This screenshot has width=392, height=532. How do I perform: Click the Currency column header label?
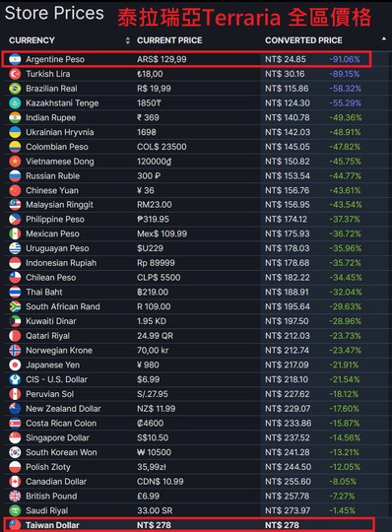32,40
